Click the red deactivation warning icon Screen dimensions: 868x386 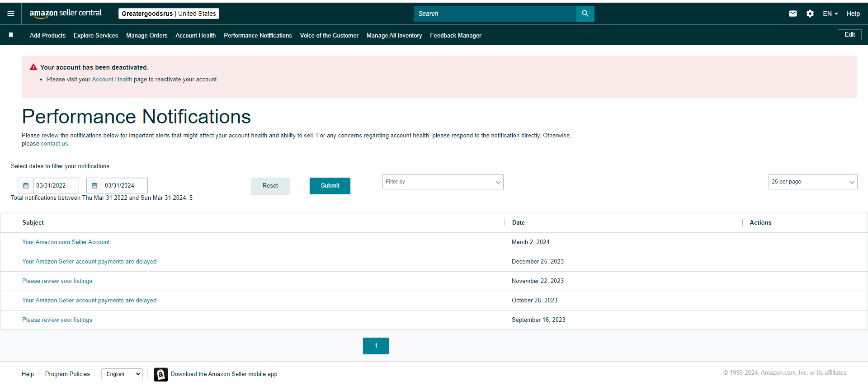33,67
